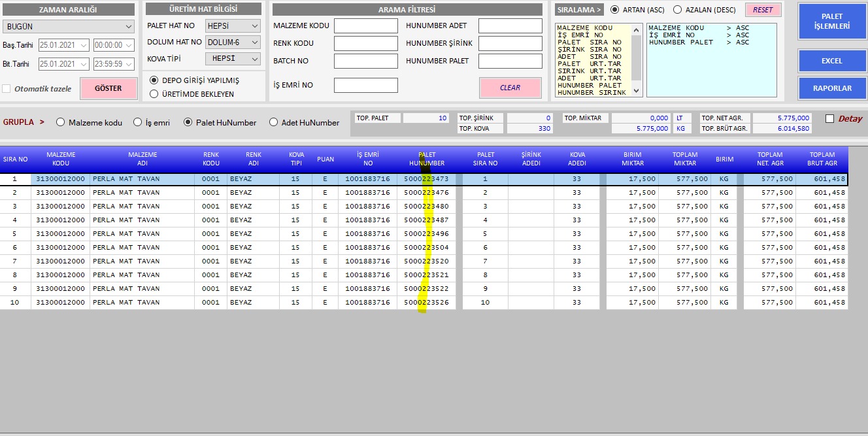Tick the Detay checkbox
Viewport: 868px width, 436px height.
click(x=830, y=119)
